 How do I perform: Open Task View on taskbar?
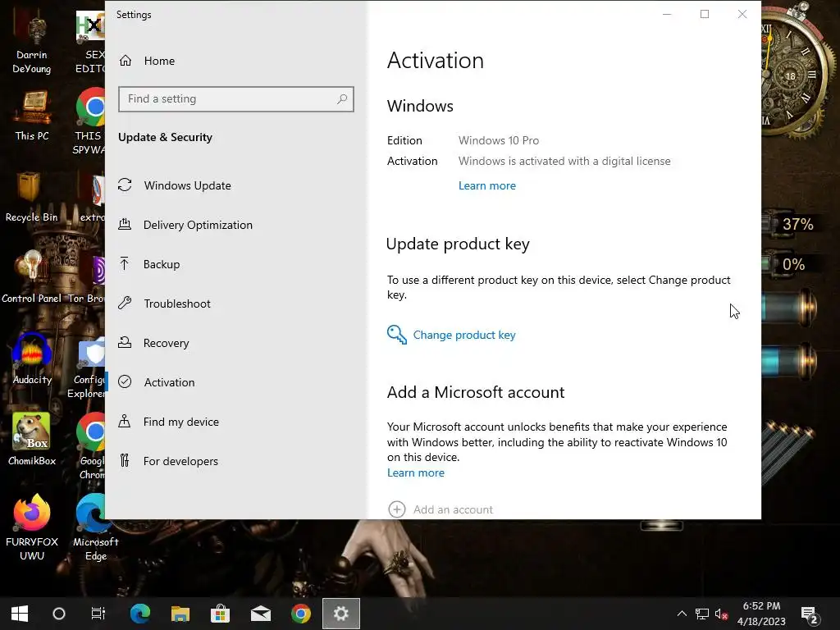(x=98, y=614)
